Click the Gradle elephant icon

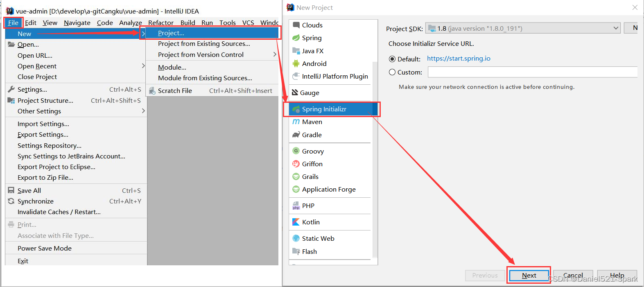pos(296,135)
